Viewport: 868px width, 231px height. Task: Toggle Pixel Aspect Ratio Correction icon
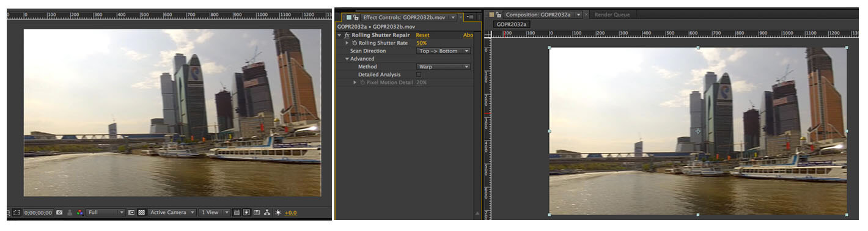click(237, 212)
